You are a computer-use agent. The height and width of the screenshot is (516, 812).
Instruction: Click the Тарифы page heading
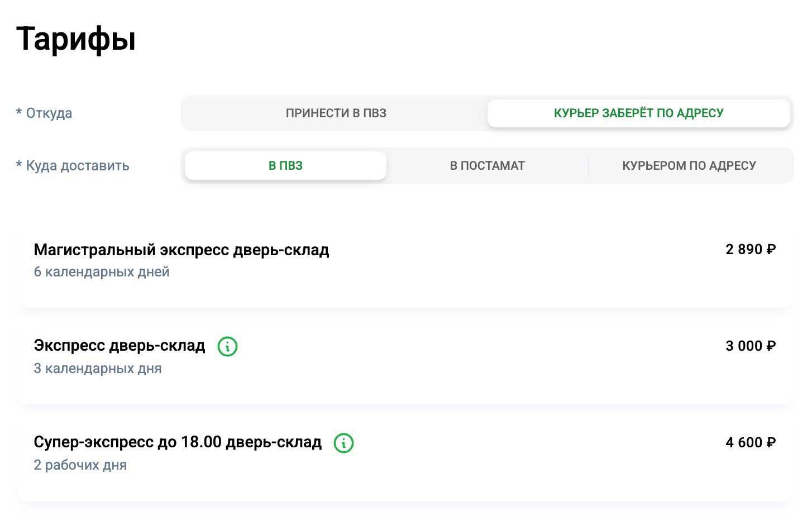76,39
